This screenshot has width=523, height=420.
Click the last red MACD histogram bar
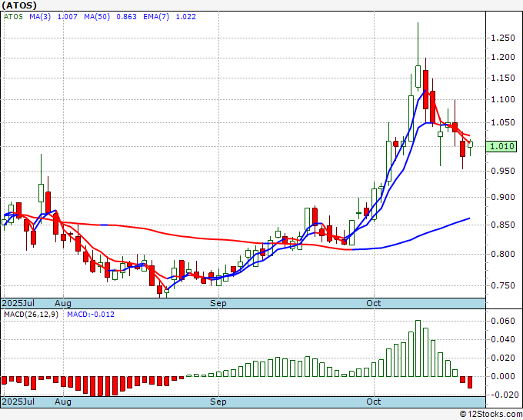(x=470, y=382)
